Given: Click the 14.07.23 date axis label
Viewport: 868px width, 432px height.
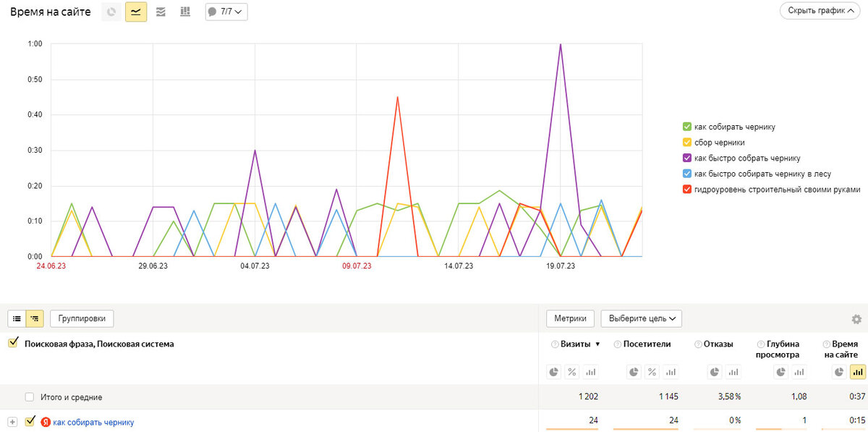Looking at the screenshot, I should point(459,266).
